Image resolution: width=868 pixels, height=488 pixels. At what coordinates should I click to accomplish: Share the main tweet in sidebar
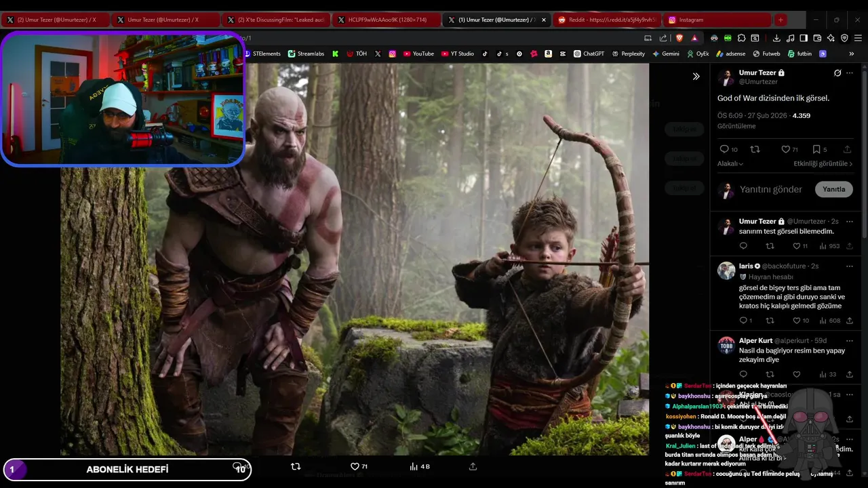click(847, 149)
